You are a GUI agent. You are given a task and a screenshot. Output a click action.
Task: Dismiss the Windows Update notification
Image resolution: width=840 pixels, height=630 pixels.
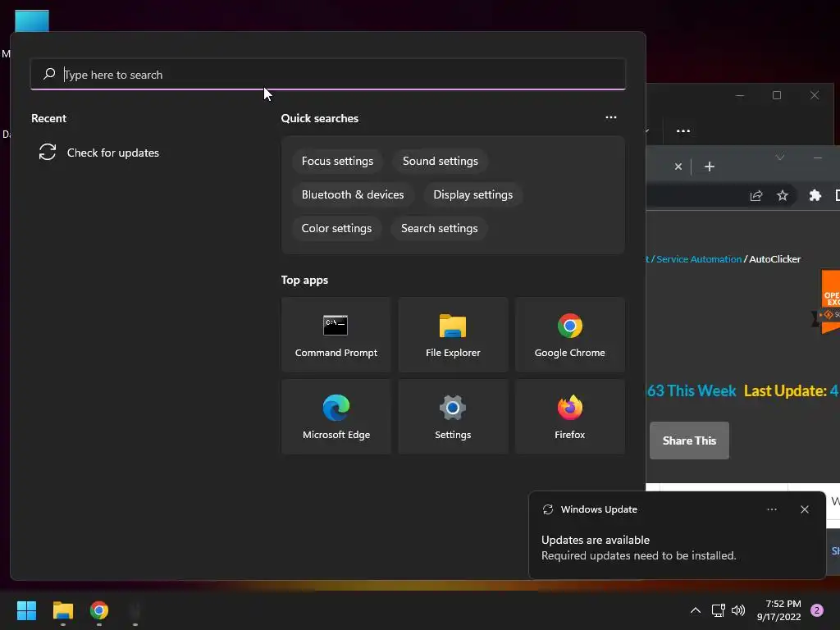[804, 509]
